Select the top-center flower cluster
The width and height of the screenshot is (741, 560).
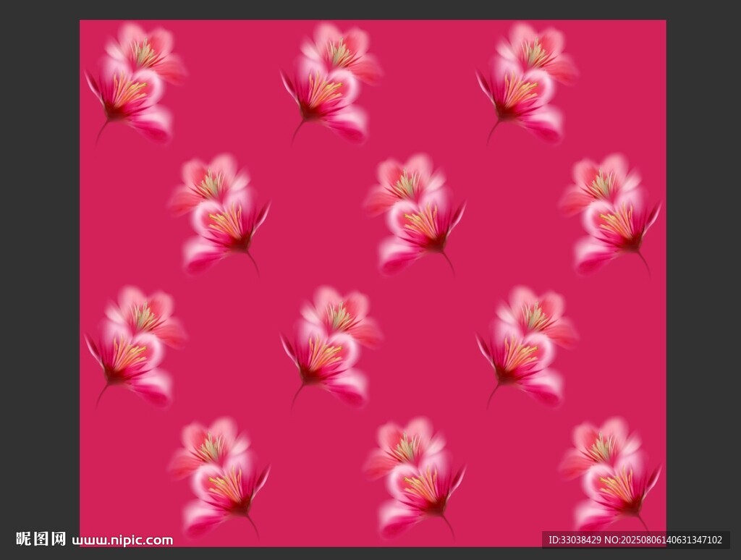pyautogui.click(x=331, y=83)
